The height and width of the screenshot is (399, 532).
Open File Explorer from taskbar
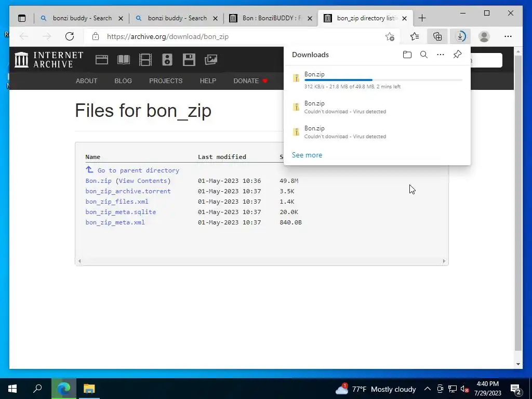89,389
